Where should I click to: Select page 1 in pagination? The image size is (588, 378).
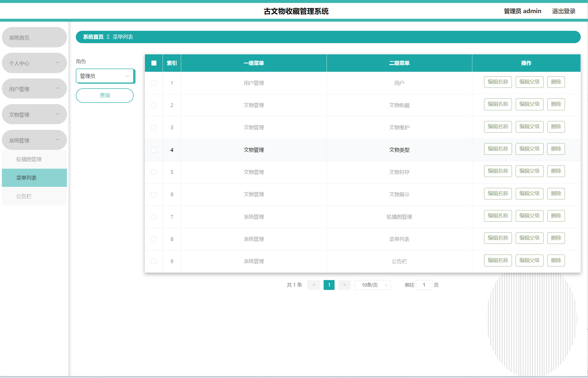(x=329, y=285)
